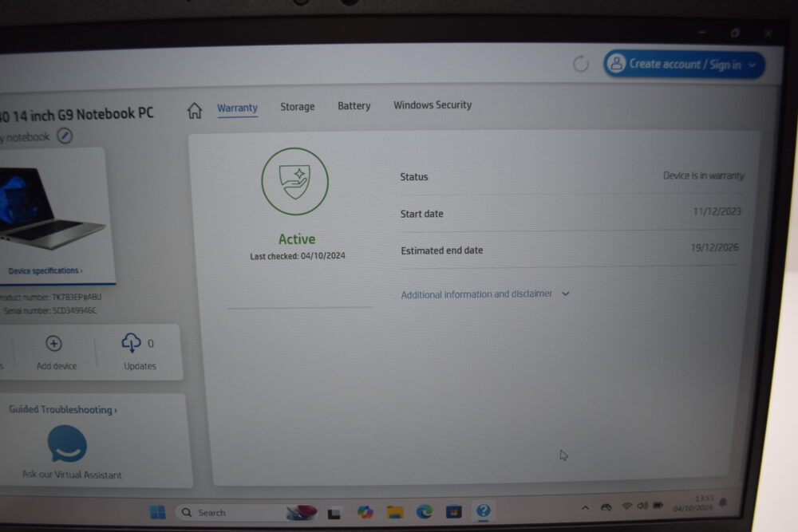798x532 pixels.
Task: Click Create account / Sign in button
Action: (x=684, y=65)
